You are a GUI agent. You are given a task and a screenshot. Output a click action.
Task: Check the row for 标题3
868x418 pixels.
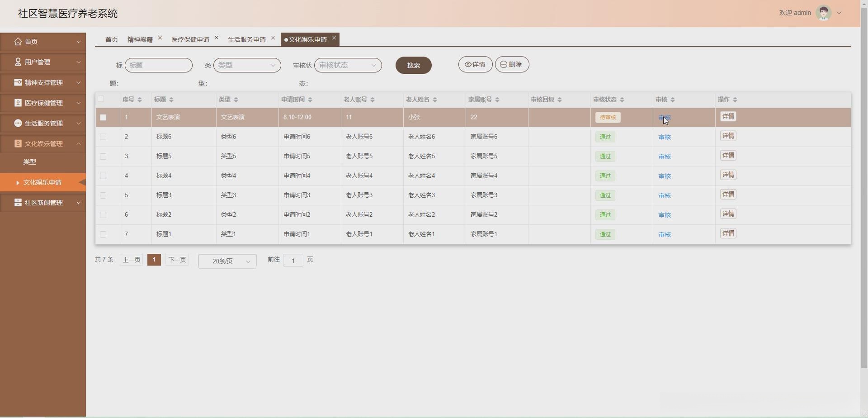point(103,195)
